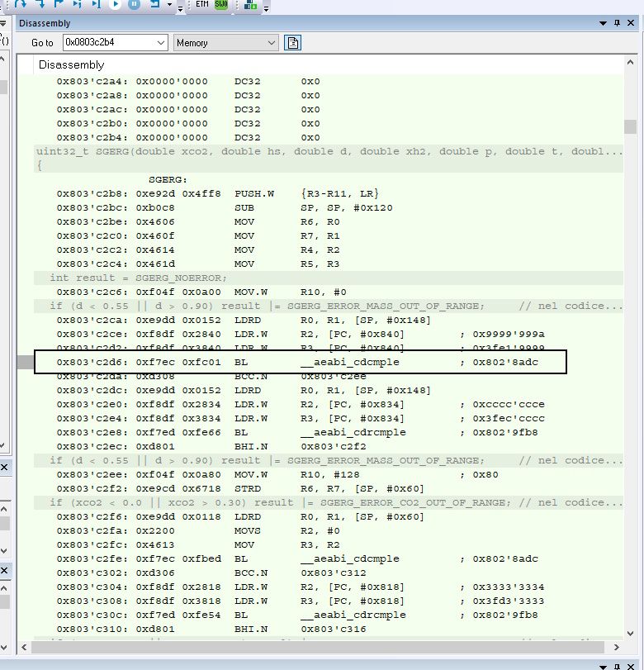Viewport: 644px width, 670px height.
Task: Start execution with the Go play button
Action: click(115, 4)
